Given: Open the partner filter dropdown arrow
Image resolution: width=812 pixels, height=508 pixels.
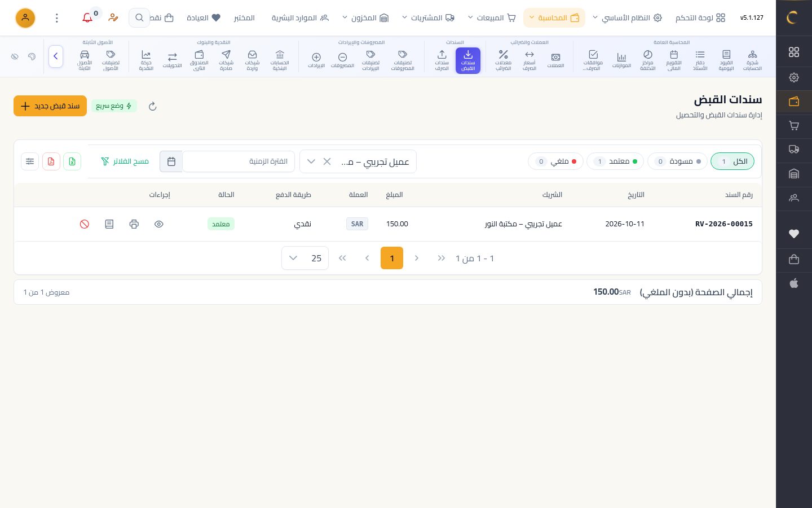Looking at the screenshot, I should [311, 161].
